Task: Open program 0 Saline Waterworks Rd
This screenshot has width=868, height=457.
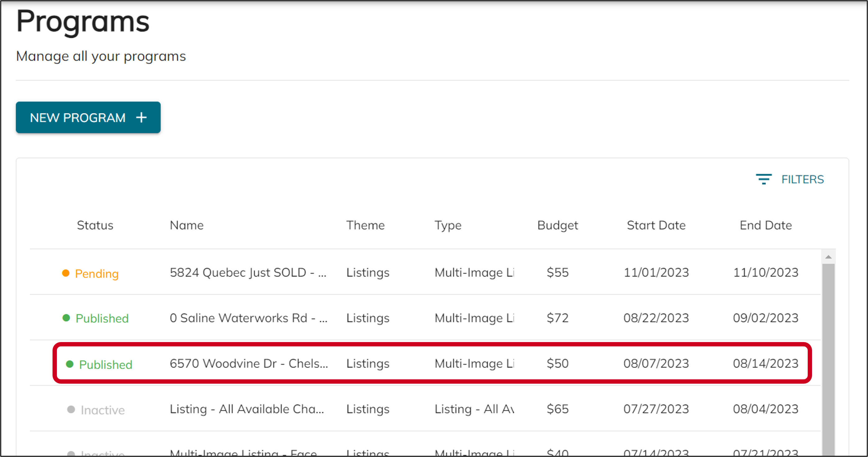Action: tap(248, 318)
